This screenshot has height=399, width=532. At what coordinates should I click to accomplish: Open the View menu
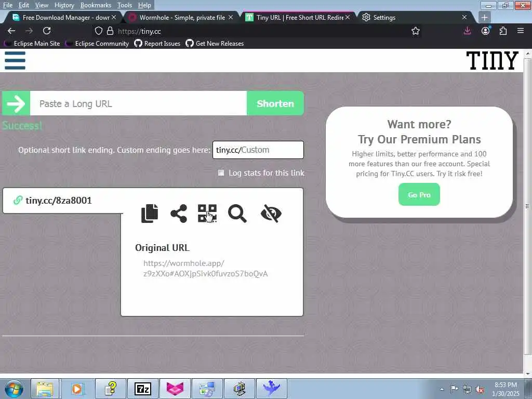click(x=42, y=5)
